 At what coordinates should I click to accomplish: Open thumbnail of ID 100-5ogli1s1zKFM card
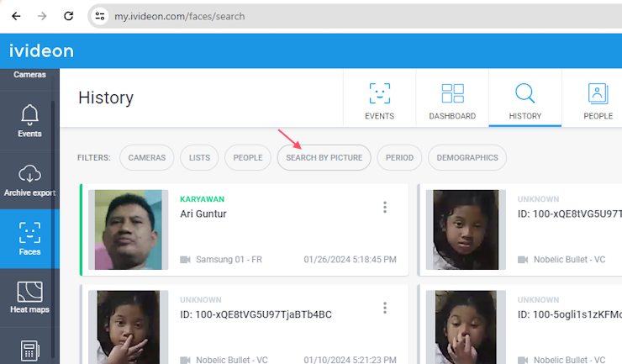(466, 328)
